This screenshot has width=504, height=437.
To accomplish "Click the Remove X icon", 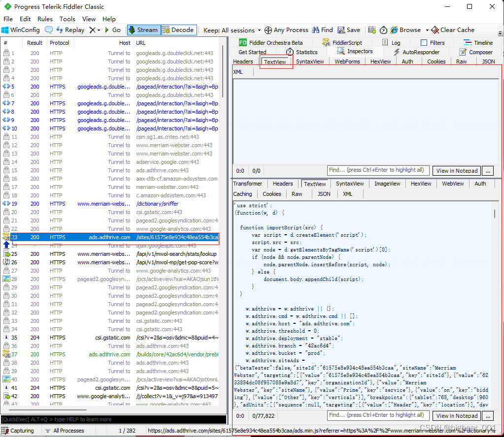I will (93, 30).
